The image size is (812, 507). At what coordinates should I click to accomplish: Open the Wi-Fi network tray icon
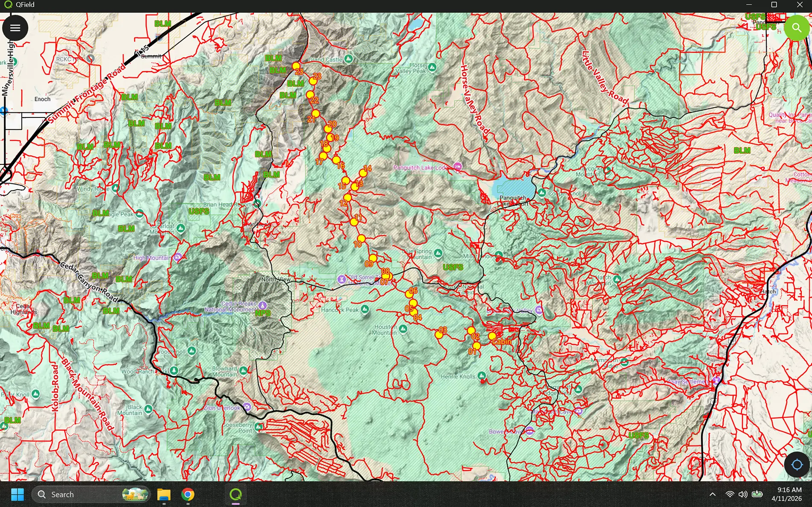point(730,495)
